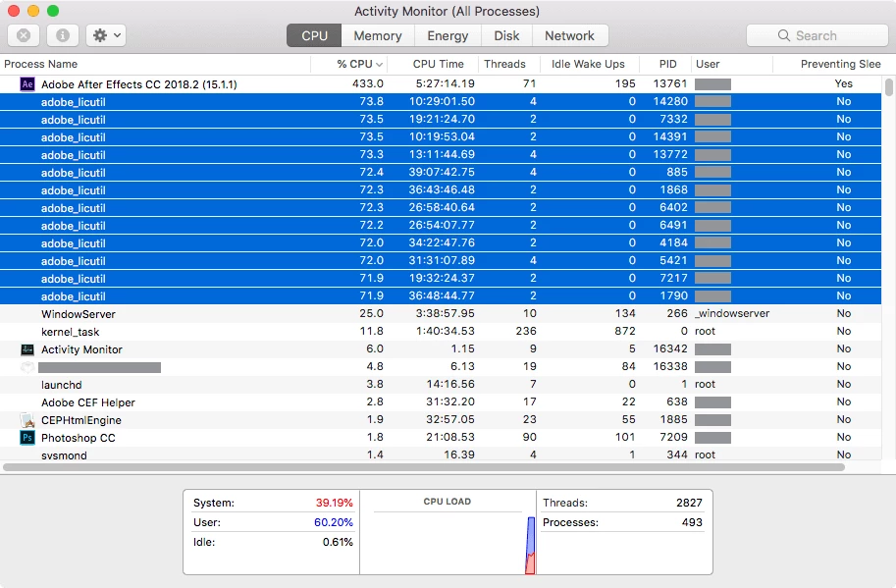Viewport: 896px width, 588px height.
Task: Select adobe_licutil with PID 13772
Action: [x=441, y=155]
